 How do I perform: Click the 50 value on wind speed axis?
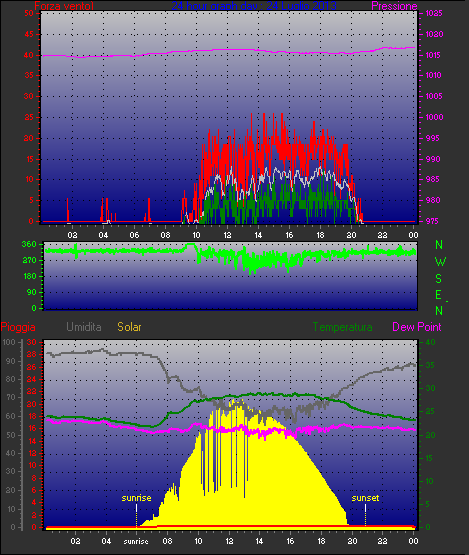(x=29, y=13)
